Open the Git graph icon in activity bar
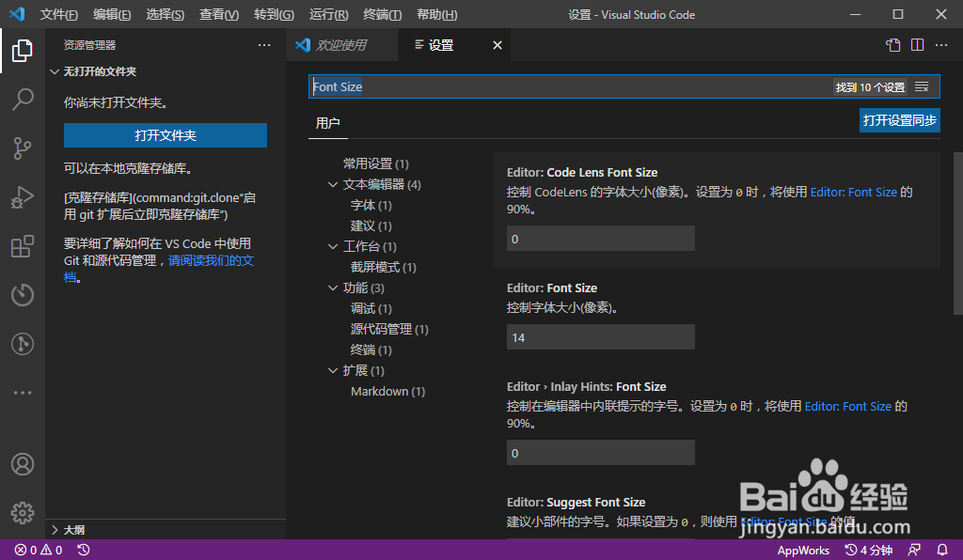The width and height of the screenshot is (963, 560). [x=23, y=344]
